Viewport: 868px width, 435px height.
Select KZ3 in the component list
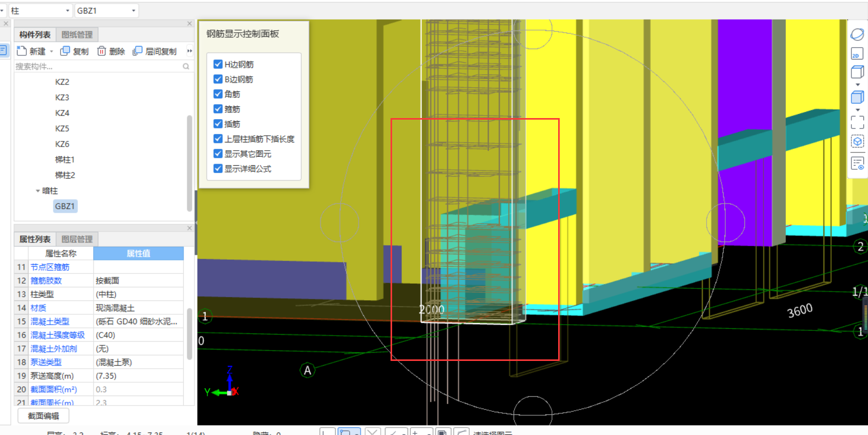click(62, 97)
